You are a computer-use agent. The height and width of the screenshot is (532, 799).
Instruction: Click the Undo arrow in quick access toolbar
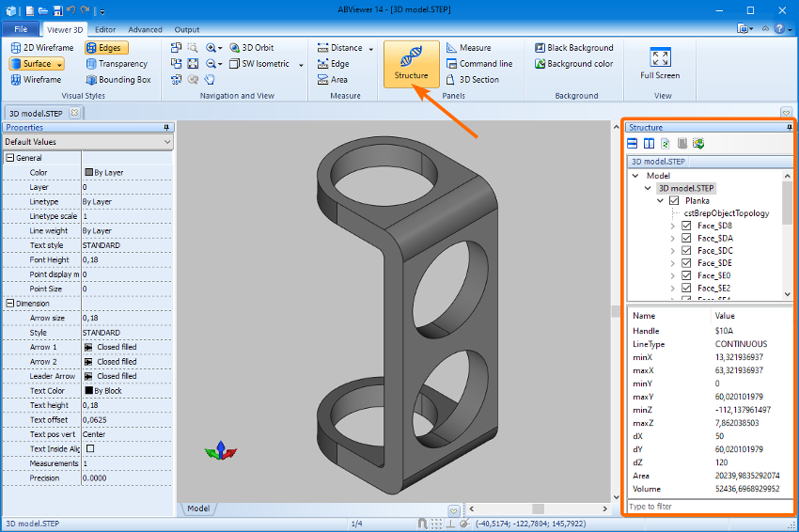coord(71,10)
